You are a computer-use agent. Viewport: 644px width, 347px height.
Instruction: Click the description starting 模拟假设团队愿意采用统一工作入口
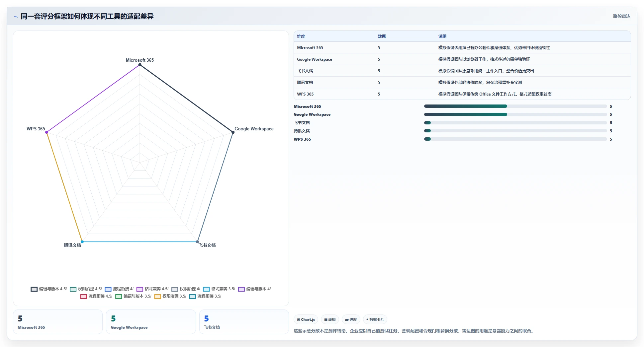tap(486, 71)
